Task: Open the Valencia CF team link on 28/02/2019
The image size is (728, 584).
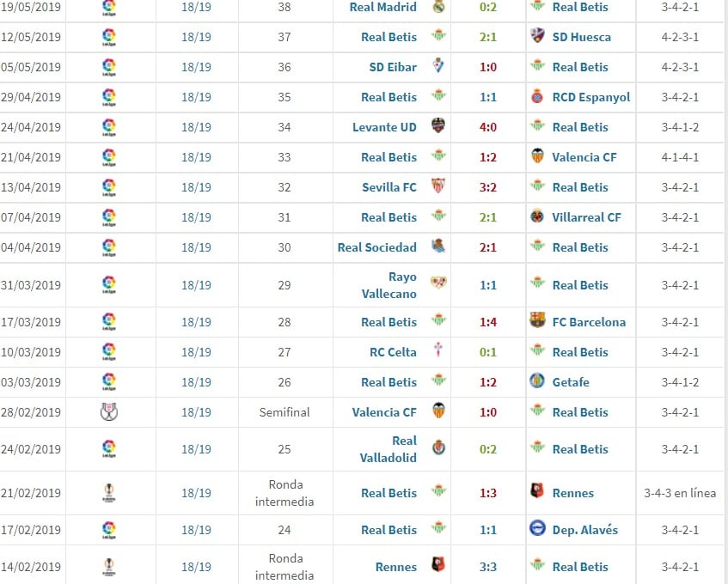Action: (384, 412)
